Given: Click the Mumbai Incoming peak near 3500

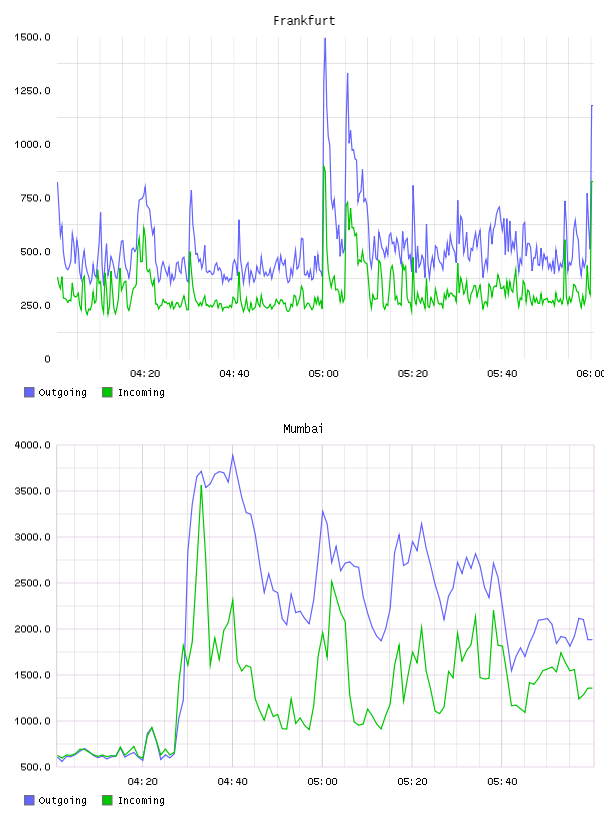Looking at the screenshot, I should [201, 486].
